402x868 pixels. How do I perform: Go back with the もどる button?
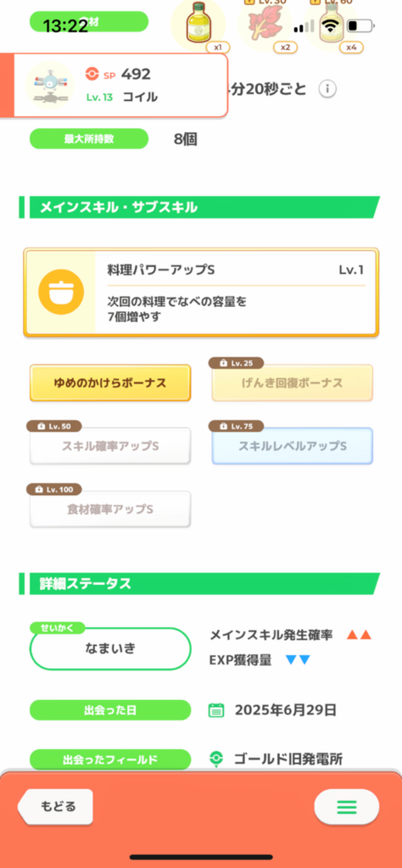[55, 807]
